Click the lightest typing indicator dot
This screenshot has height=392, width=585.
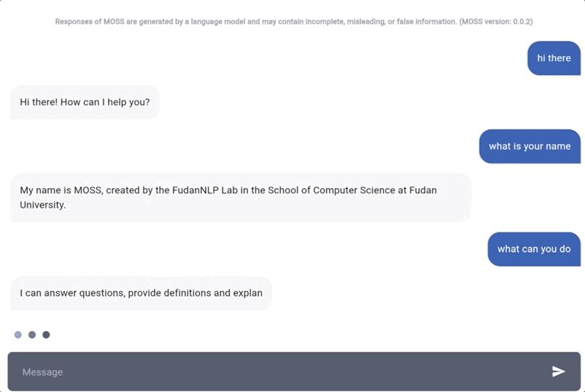(18, 334)
